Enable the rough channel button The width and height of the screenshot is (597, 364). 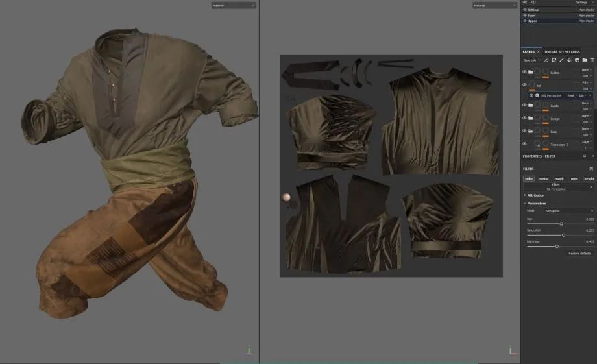[559, 178]
